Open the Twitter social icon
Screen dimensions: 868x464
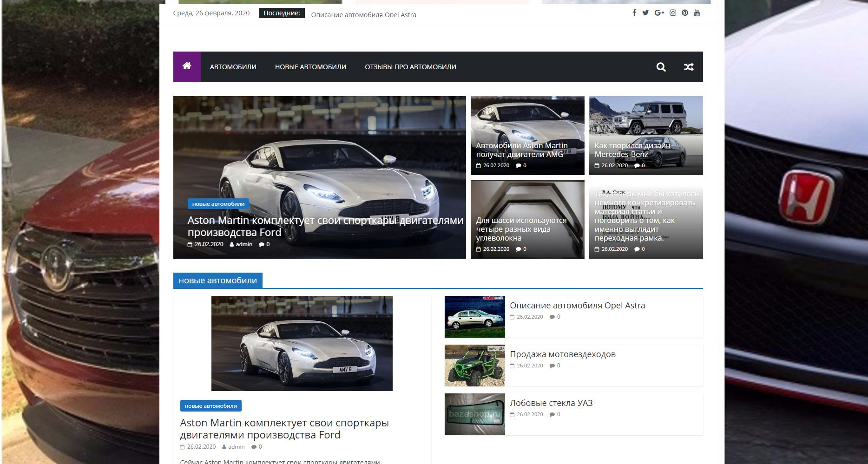(x=645, y=13)
